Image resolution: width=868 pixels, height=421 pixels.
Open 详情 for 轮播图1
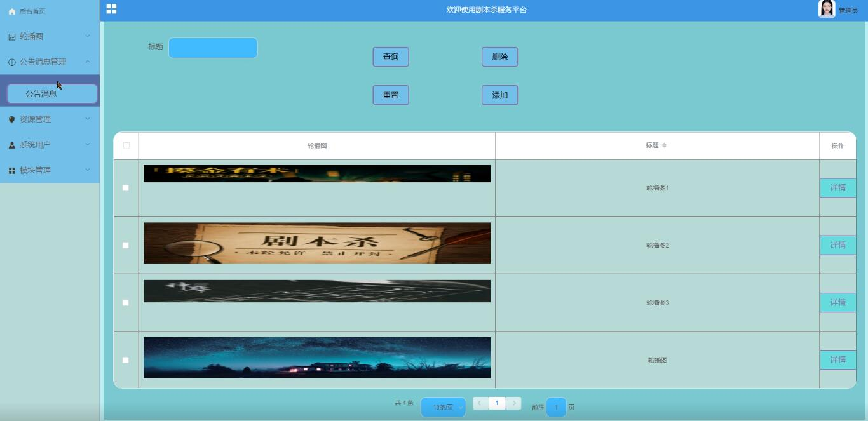(x=837, y=188)
